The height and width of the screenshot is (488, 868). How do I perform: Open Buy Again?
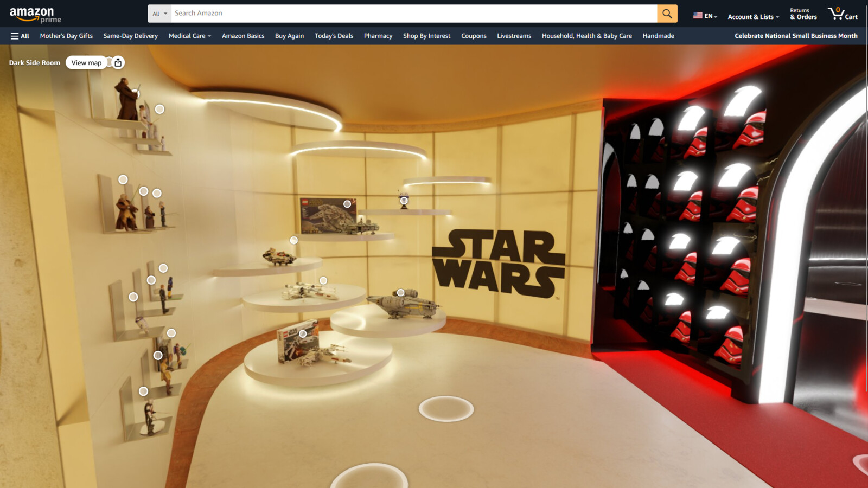(289, 36)
